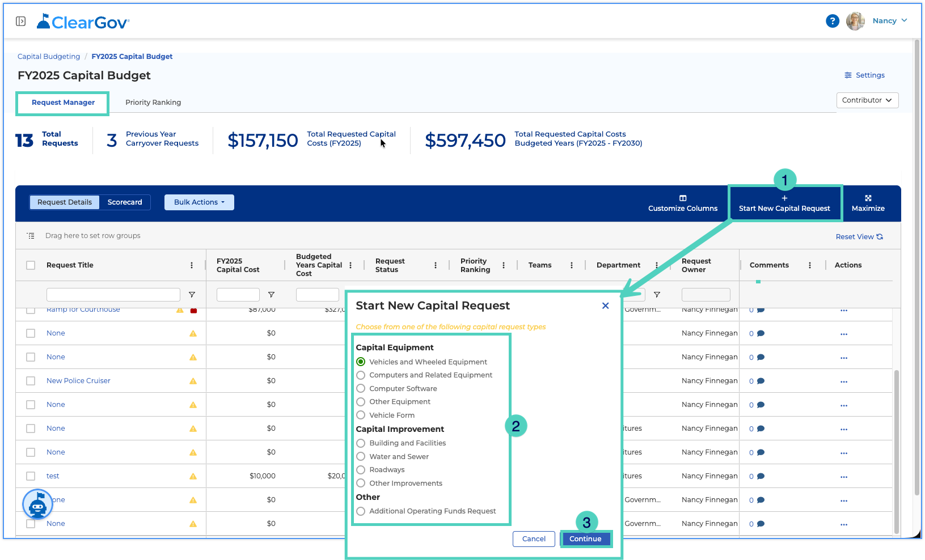Click Start New Capital Request
Screen dimensions: 925x560
click(x=784, y=203)
